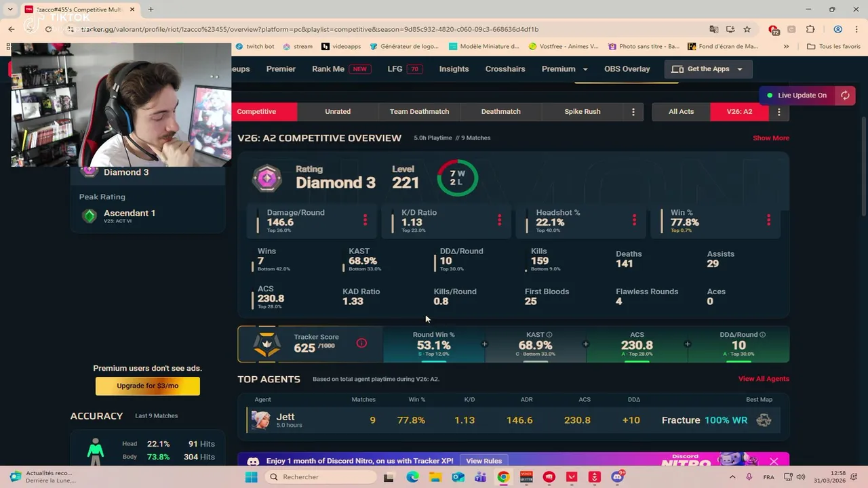868x488 pixels.
Task: Open the OBS Overlay nav item
Action: pos(627,69)
